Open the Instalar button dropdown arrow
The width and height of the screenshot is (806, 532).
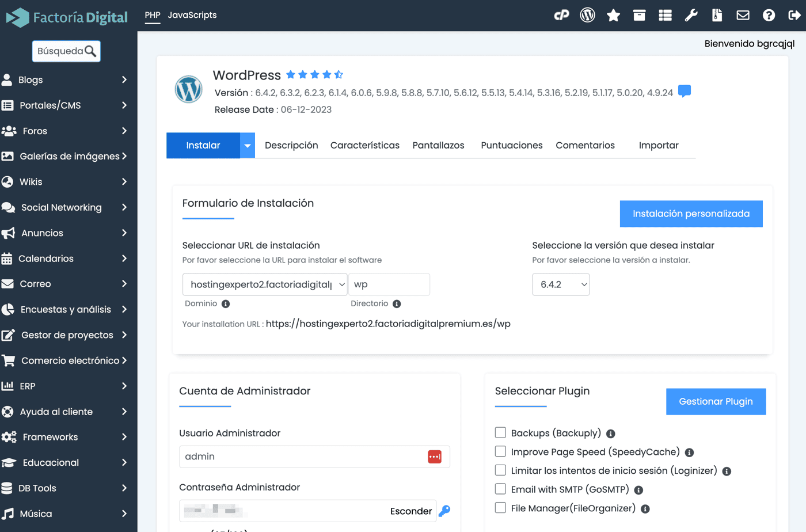tap(248, 146)
